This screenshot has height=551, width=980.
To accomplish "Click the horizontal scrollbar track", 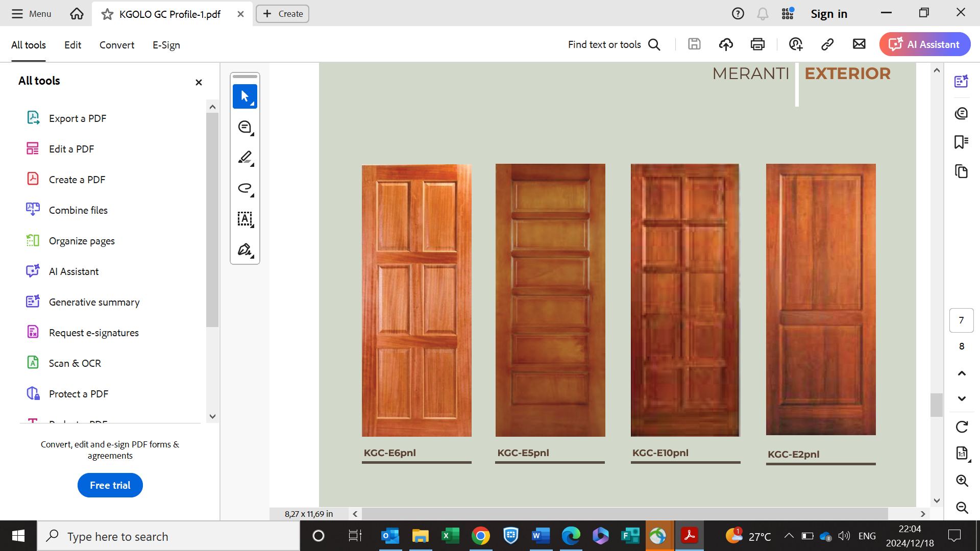I will tap(903, 514).
